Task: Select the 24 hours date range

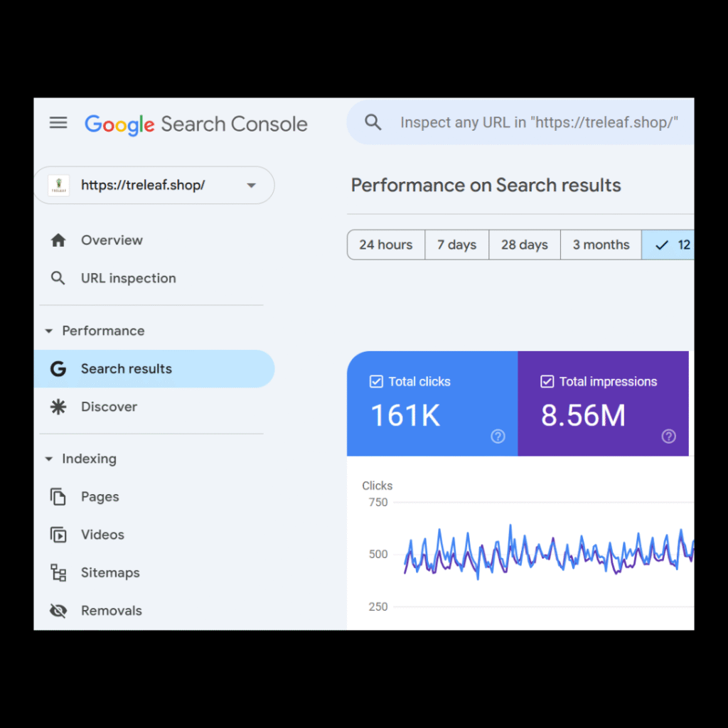Action: click(386, 245)
